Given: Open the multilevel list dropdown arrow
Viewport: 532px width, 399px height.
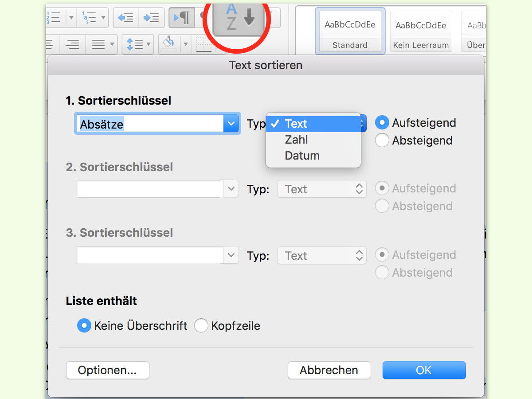Looking at the screenshot, I should [x=103, y=18].
